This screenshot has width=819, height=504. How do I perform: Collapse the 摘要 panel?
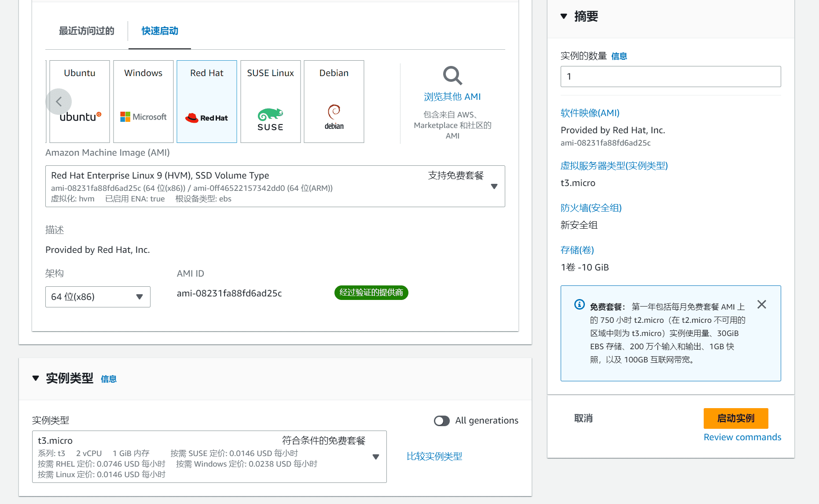coord(563,16)
